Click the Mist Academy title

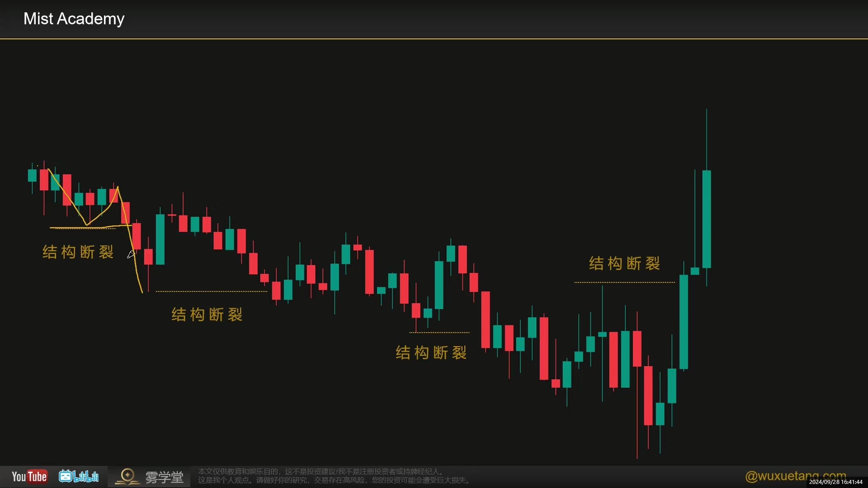point(74,19)
